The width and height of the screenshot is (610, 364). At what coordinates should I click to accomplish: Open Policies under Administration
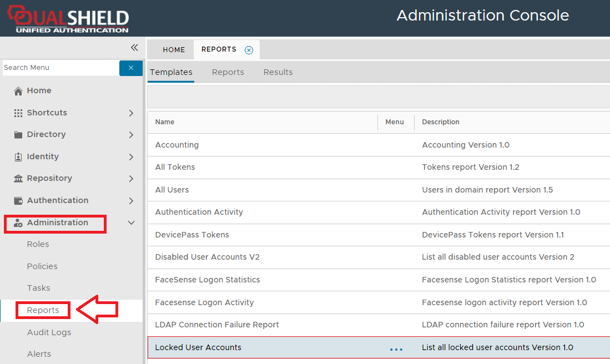(x=42, y=266)
